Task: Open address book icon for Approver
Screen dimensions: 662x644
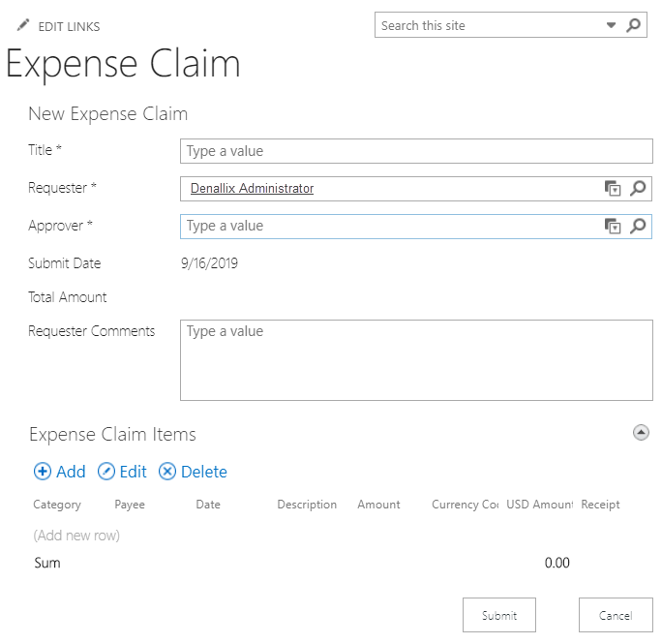Action: click(613, 226)
